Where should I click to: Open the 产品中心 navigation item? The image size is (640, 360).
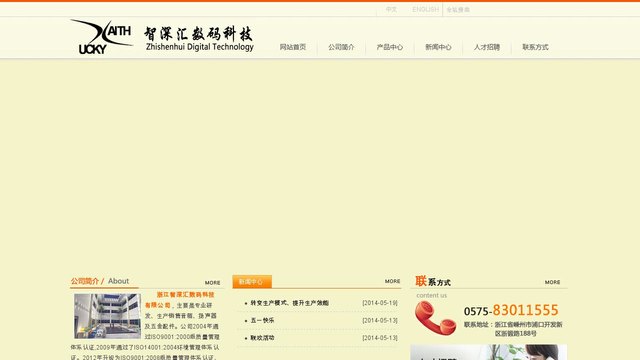pos(390,47)
